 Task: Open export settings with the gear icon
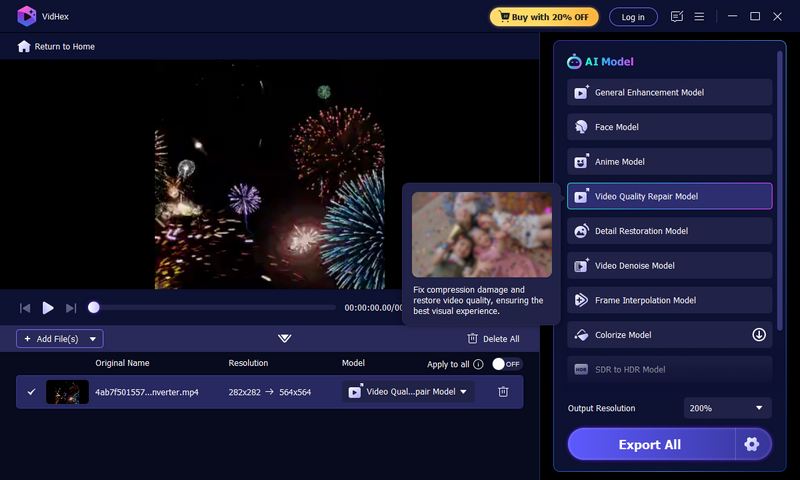pyautogui.click(x=752, y=444)
